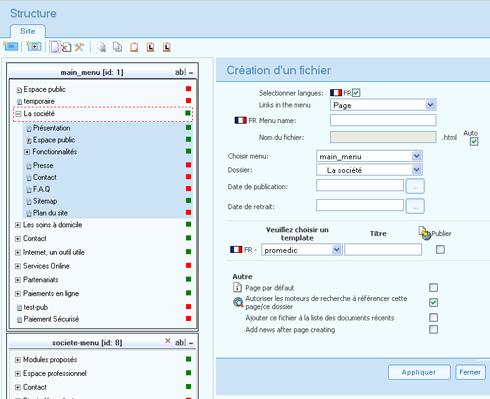Click the Date de publication input field
Screen dimensions: 490x399
point(360,185)
